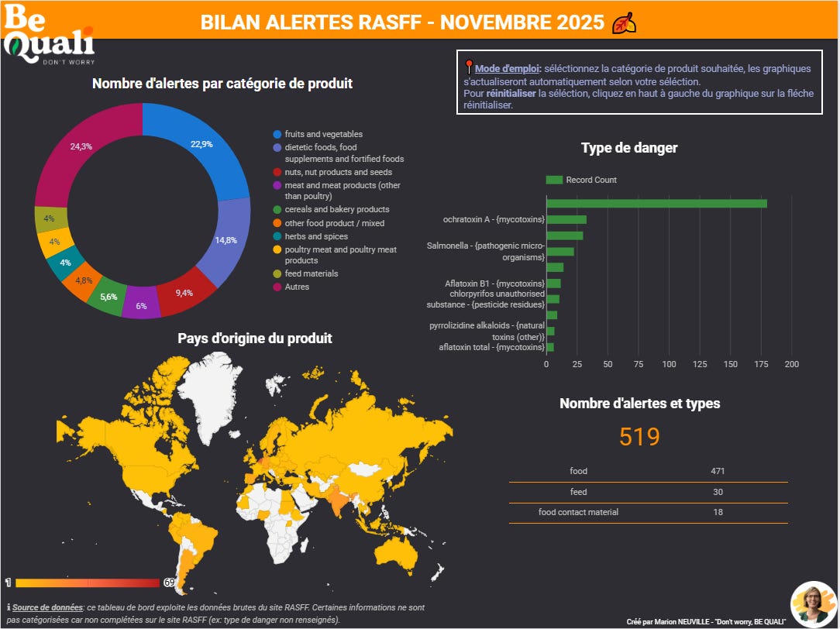Screen dimensions: 840x629
Task: Click the BILAN ALERTES RASFF header title
Action: tap(402, 22)
